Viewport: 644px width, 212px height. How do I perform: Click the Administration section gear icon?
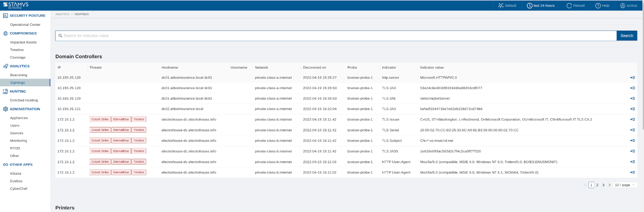click(5, 109)
